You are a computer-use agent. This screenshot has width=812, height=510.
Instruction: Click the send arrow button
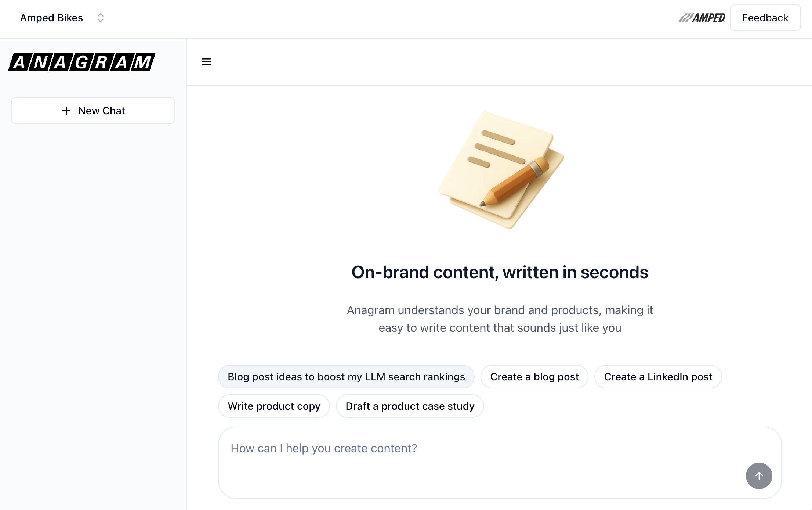tap(759, 475)
